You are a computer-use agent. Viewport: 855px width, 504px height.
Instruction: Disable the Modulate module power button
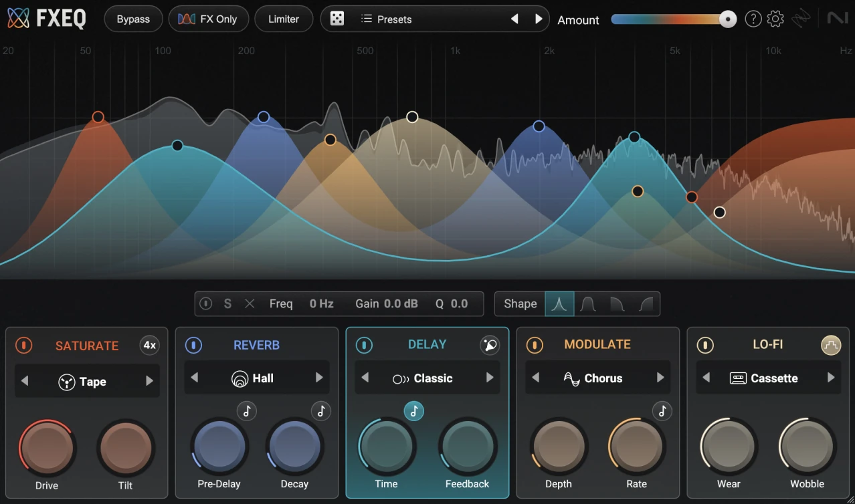coord(534,345)
